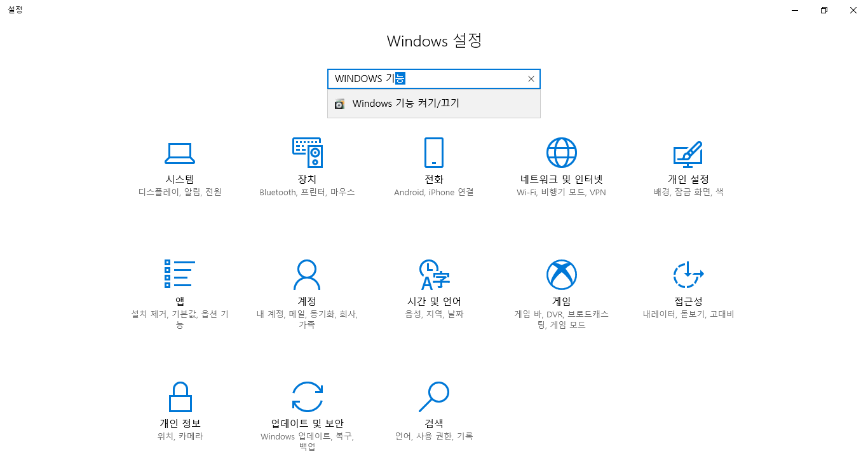Open the 전화 phone icon
Viewport: 868px width, 463px height.
coord(434,153)
